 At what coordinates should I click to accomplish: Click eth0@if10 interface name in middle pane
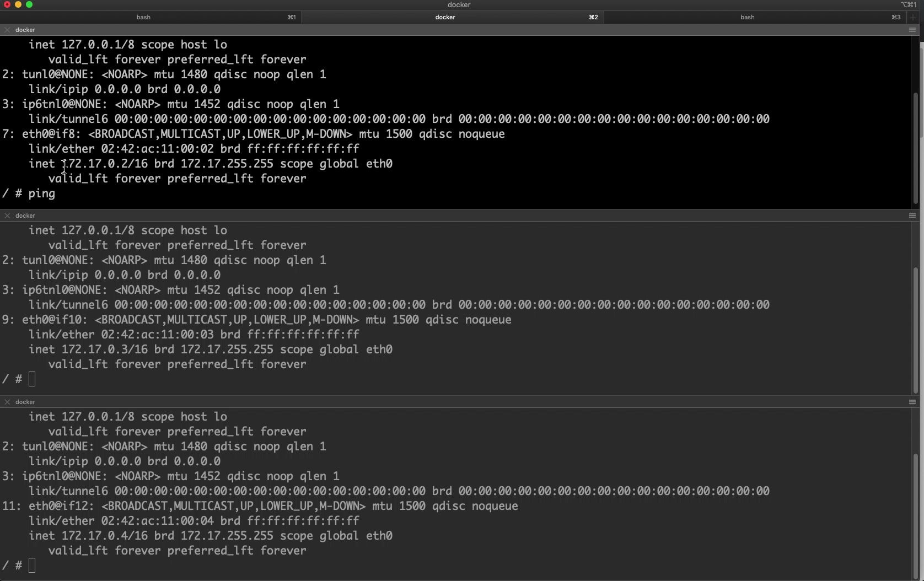pos(55,320)
